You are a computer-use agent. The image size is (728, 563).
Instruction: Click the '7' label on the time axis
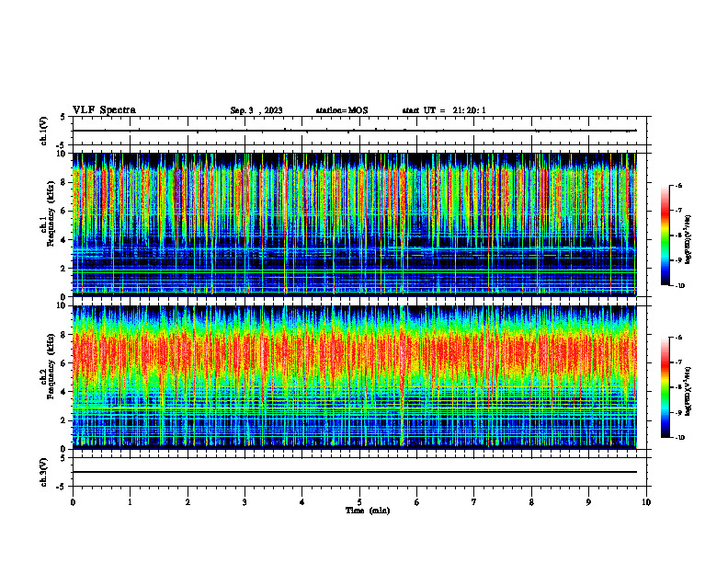[x=474, y=502]
